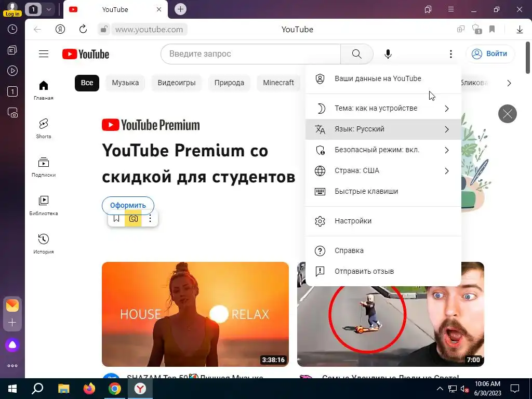Open Firefox from the taskbar

point(89,389)
